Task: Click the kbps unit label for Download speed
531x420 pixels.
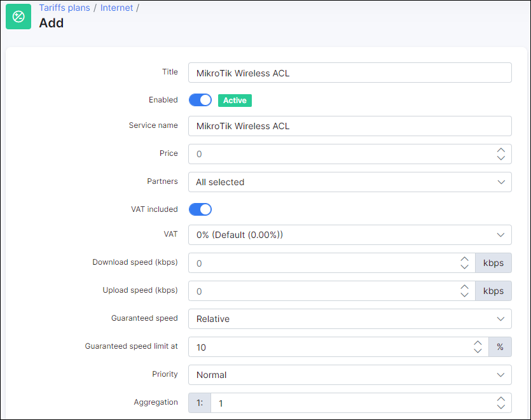Action: pos(493,263)
